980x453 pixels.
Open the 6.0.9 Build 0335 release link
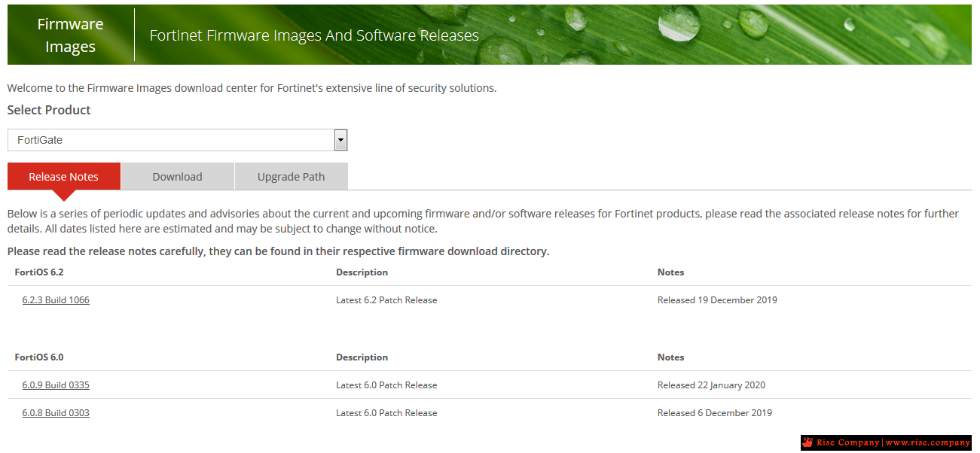(56, 385)
